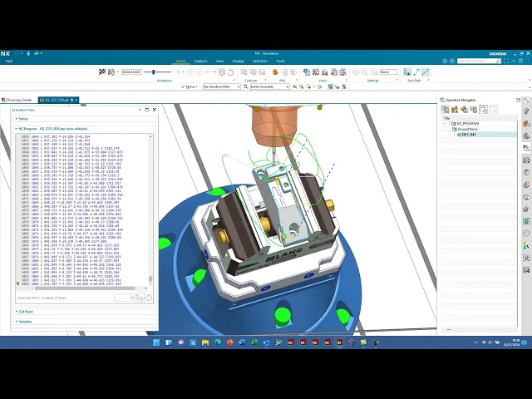The width and height of the screenshot is (532, 399).
Task: Click the first Tool Path group icon
Action: point(407,72)
